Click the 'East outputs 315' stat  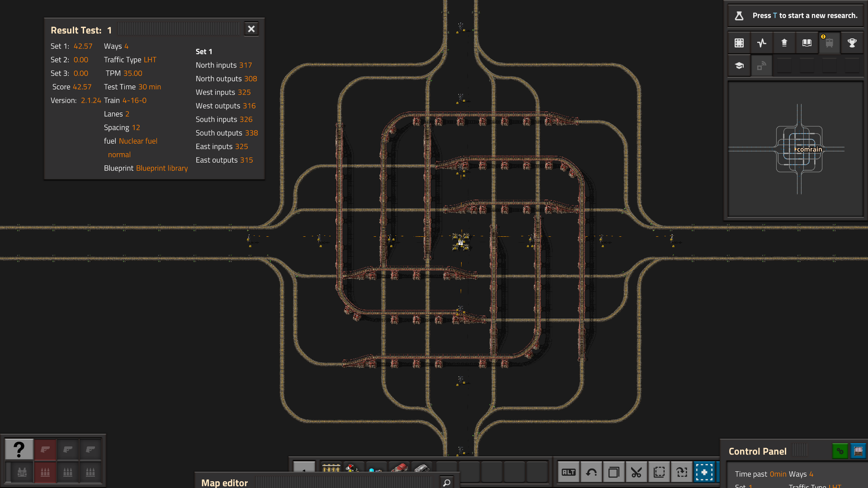point(224,160)
